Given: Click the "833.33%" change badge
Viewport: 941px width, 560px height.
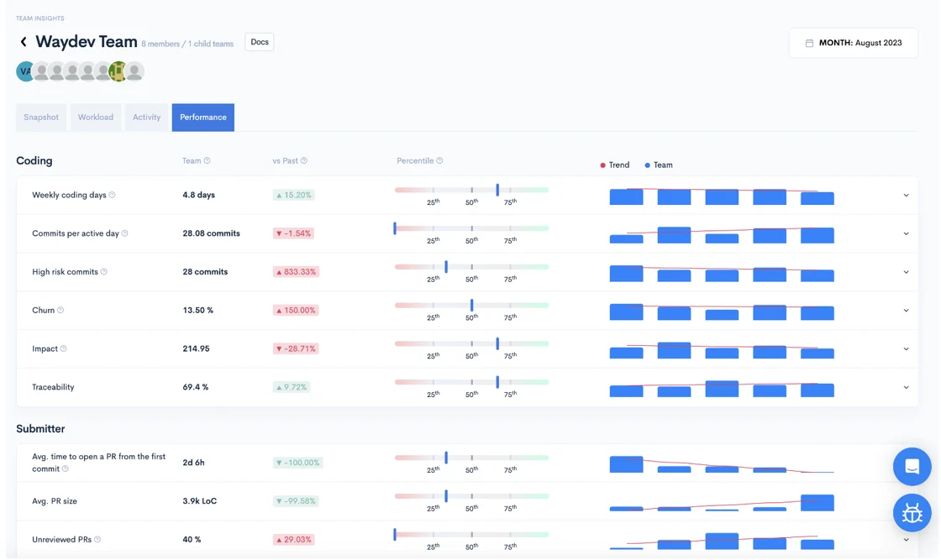Looking at the screenshot, I should tap(296, 272).
